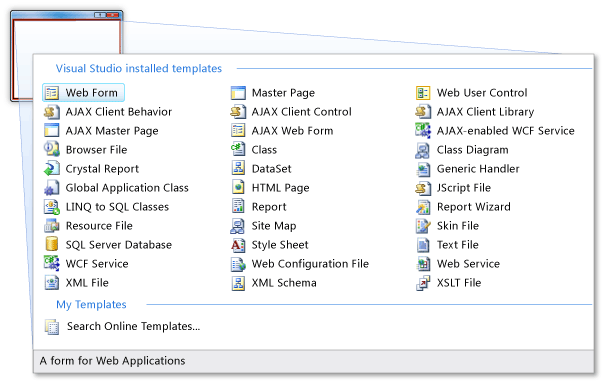This screenshot has height=382, width=603.
Task: Choose the 'AJAX Web Form' text
Action: point(292,131)
